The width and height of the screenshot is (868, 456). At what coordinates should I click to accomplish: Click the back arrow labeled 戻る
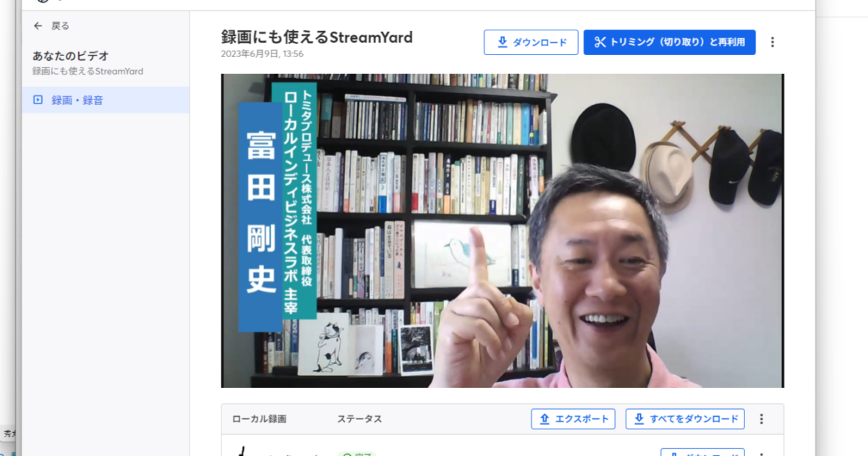(x=51, y=26)
